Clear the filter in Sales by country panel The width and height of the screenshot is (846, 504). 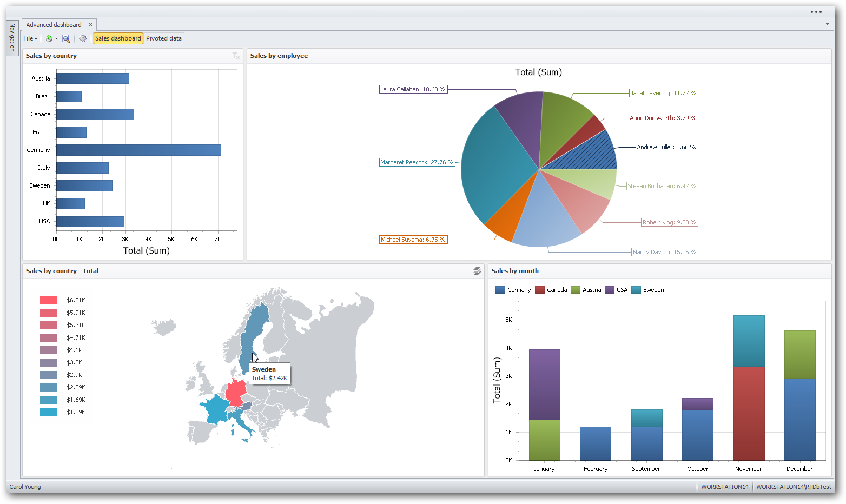click(x=235, y=56)
